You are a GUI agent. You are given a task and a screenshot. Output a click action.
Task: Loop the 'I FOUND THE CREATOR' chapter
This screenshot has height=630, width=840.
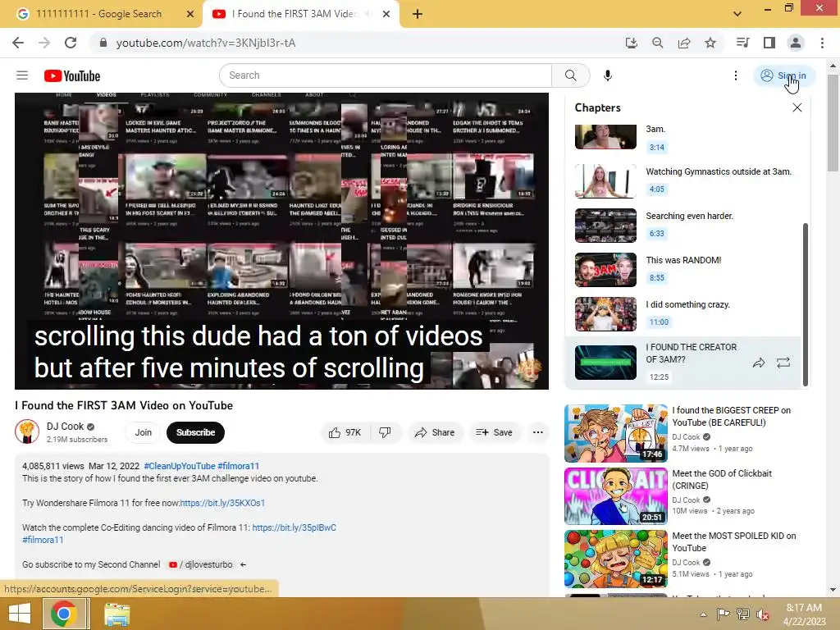tap(783, 363)
